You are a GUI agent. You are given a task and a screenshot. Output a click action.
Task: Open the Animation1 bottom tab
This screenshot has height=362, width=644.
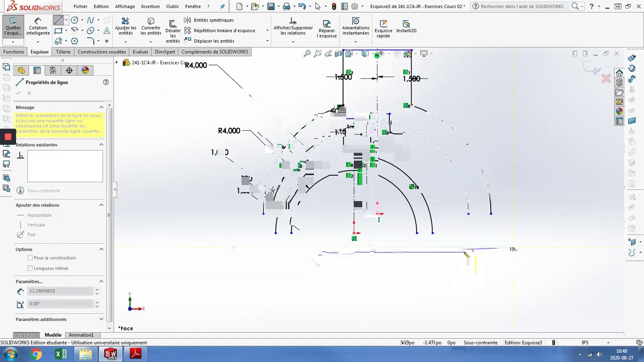click(81, 335)
